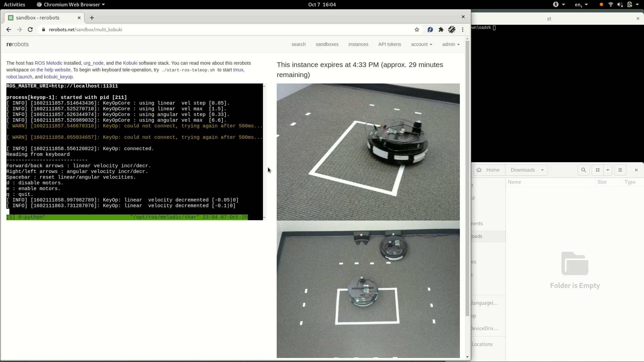Viewport: 644px width, 362px height.
Task: Expand the account dropdown menu
Action: (422, 44)
